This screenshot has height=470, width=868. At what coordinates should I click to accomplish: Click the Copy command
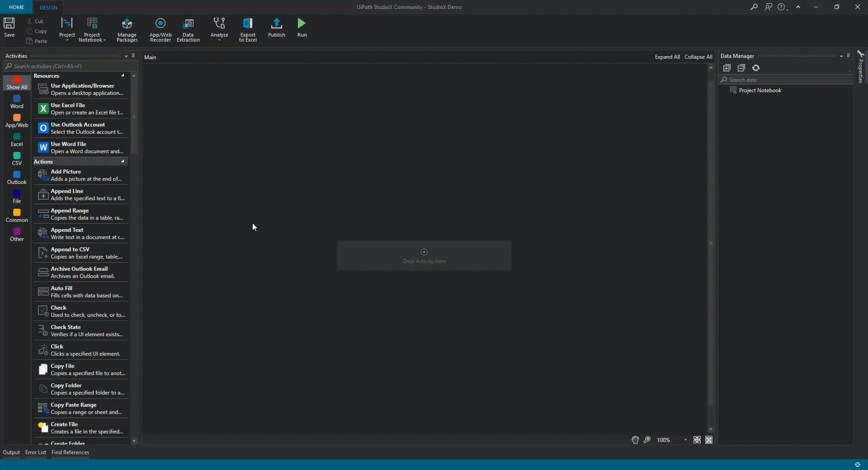(37, 31)
